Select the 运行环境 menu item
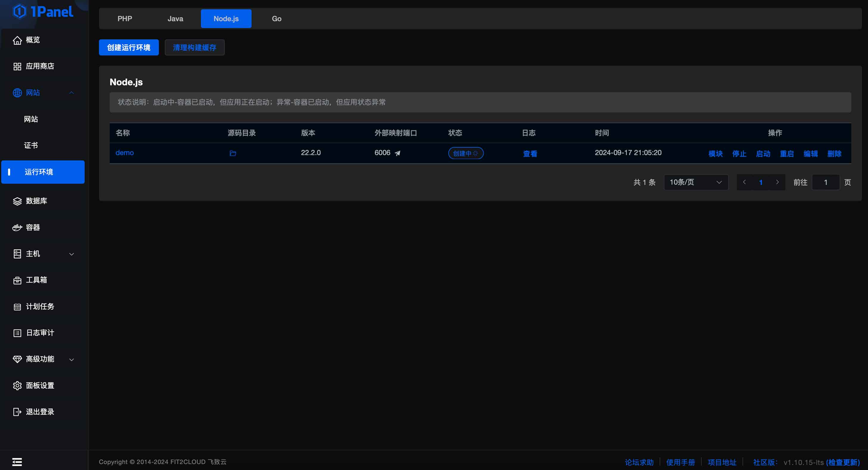Viewport: 868px width, 470px height. pyautogui.click(x=43, y=172)
